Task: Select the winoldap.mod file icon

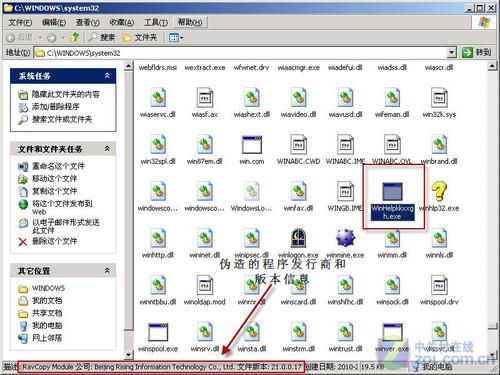Action: pyautogui.click(x=205, y=285)
